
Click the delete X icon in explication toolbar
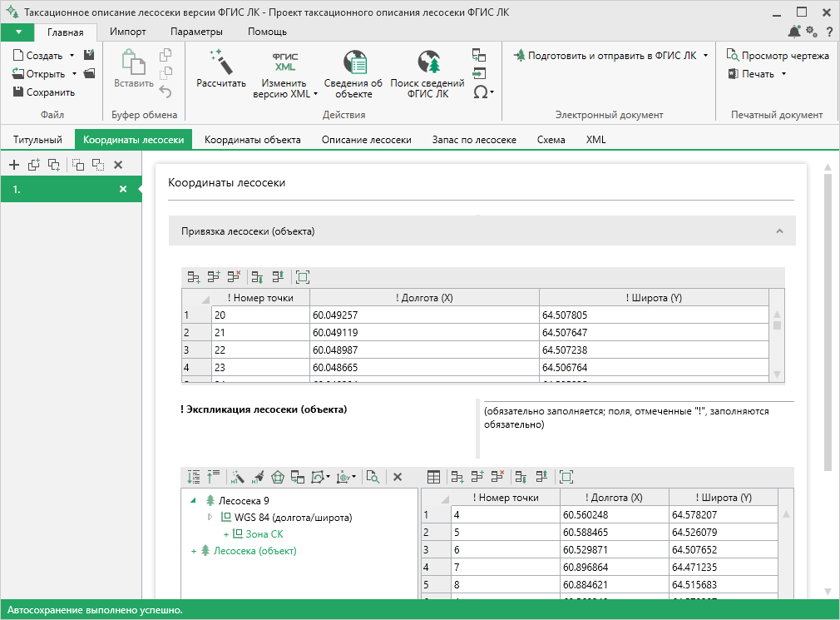pyautogui.click(x=398, y=477)
